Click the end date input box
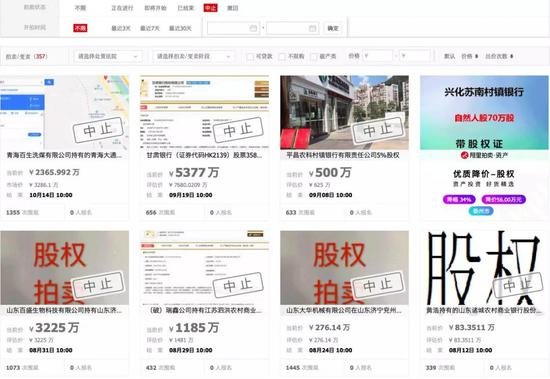This screenshot has height=379, width=550. [293, 28]
